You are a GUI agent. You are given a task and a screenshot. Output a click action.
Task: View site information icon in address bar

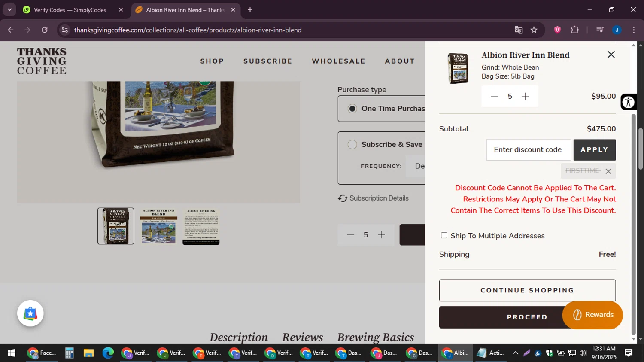(x=65, y=30)
